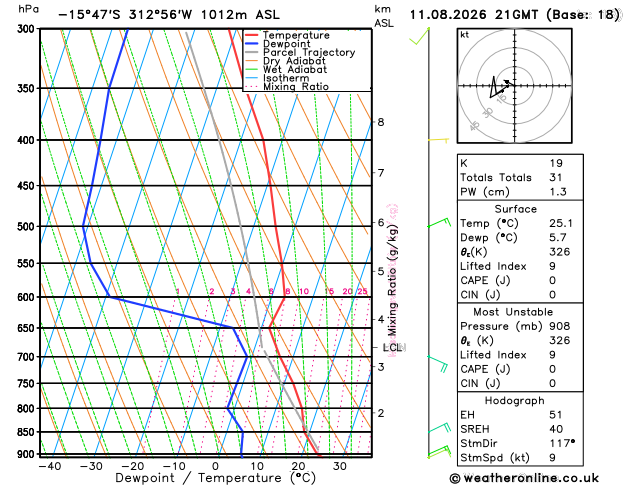Click the 'Hodograph' section heading
The image size is (629, 486).
point(515,401)
